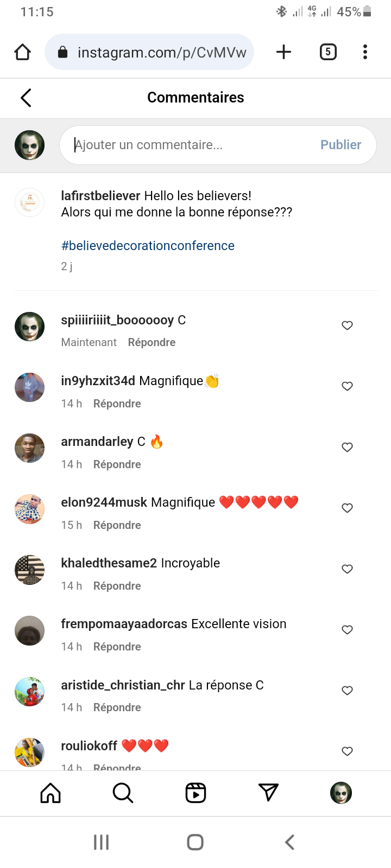
Task: Like elon9244musk's Magnifique comment
Action: (347, 508)
